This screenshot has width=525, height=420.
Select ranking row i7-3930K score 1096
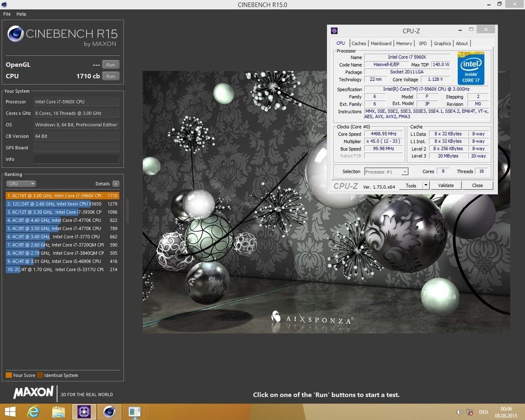click(x=62, y=212)
